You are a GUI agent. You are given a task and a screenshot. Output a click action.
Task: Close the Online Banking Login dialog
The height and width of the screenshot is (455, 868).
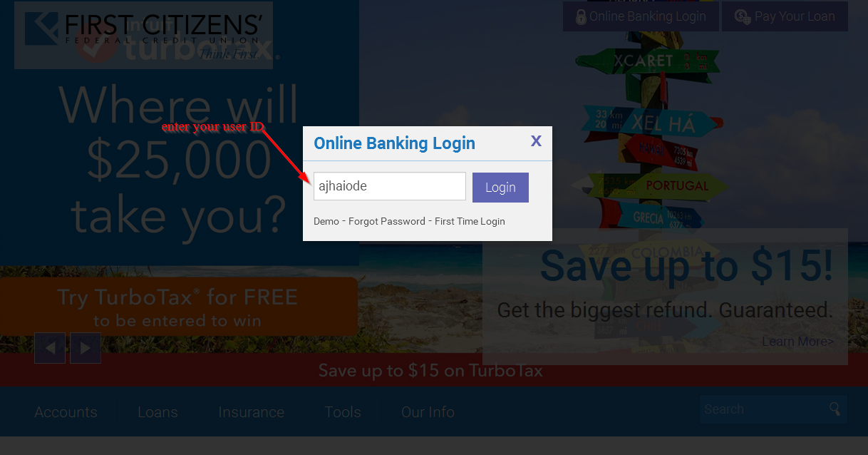click(x=536, y=141)
